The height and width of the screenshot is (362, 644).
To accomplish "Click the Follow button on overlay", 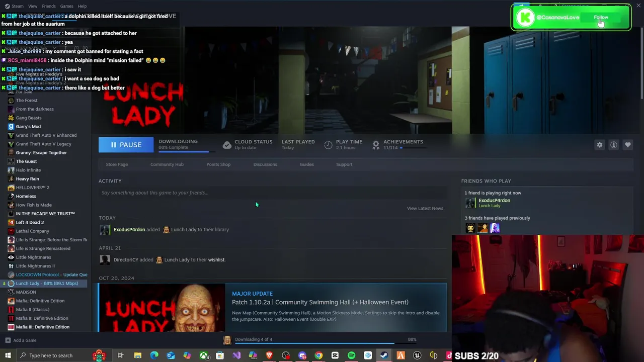I will [x=601, y=18].
